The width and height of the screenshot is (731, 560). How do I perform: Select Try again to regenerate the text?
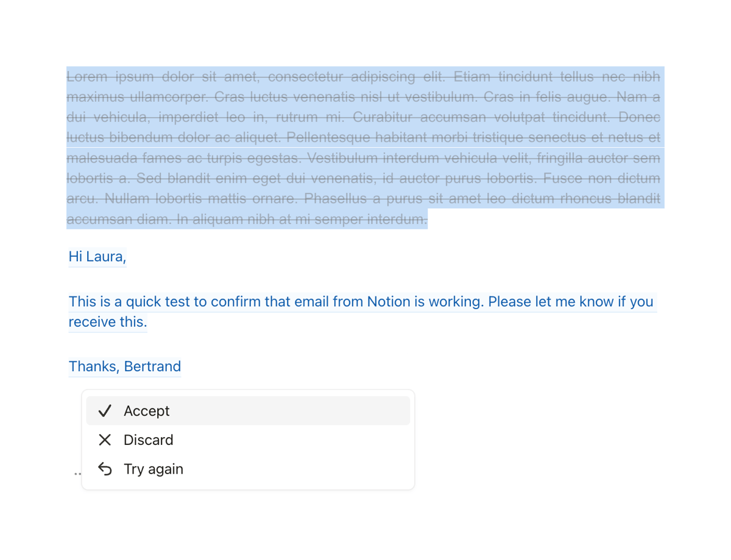pos(154,469)
